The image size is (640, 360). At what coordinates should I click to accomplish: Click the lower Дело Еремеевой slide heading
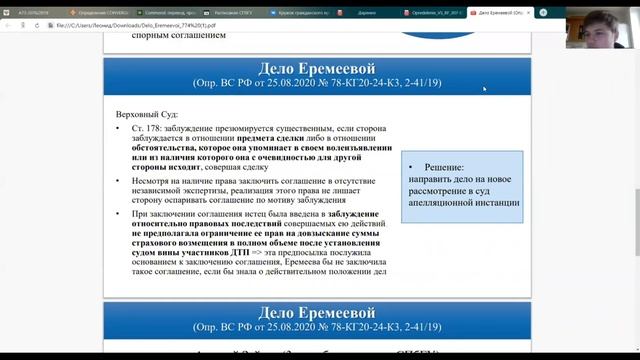(x=317, y=313)
